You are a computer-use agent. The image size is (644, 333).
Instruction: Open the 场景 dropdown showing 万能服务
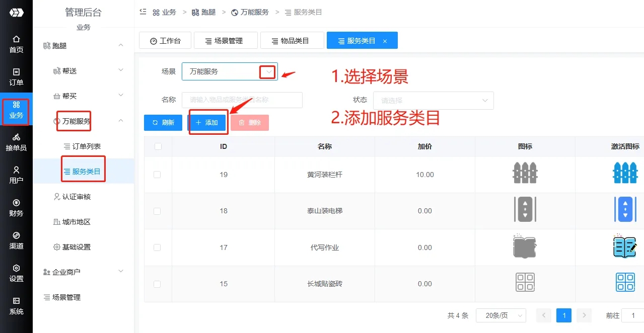229,71
